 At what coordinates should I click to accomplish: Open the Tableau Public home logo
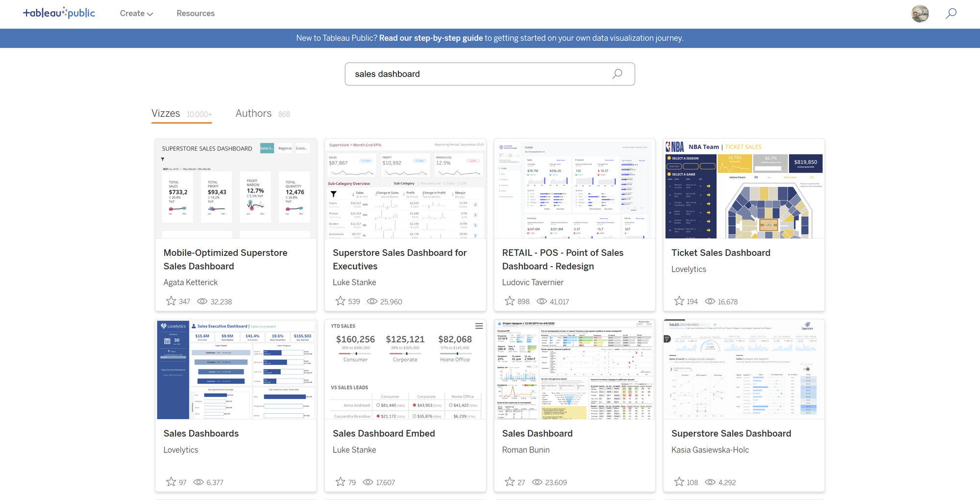pos(59,13)
